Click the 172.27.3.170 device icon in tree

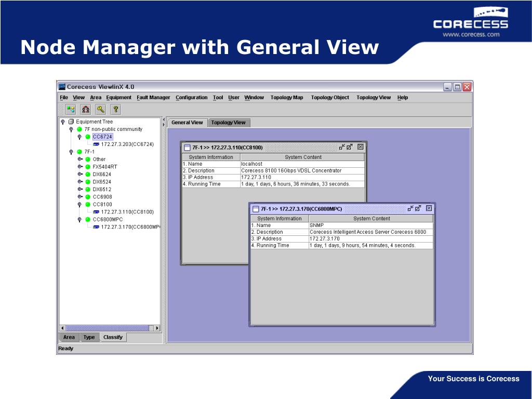coord(96,227)
